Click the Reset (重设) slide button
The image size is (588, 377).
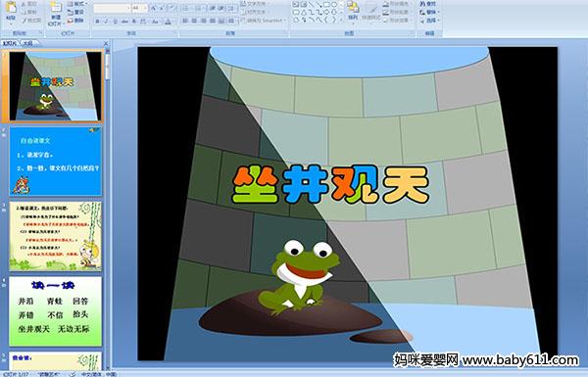click(x=76, y=12)
